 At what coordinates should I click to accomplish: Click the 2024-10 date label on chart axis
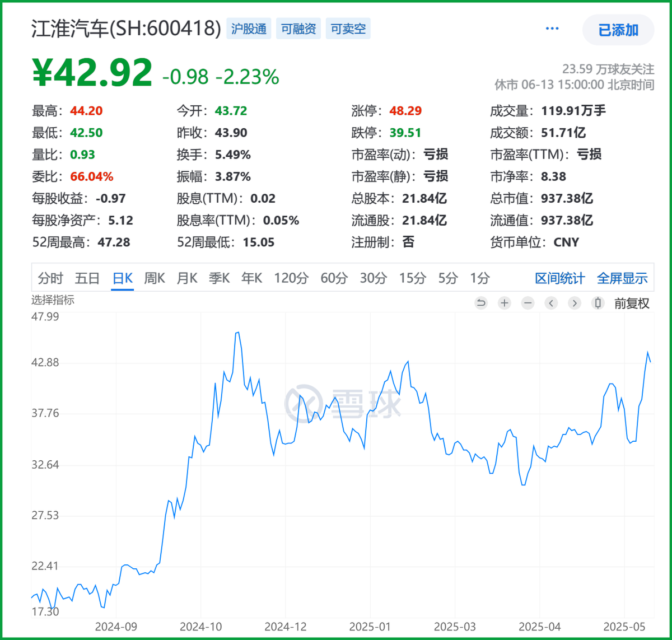click(x=200, y=626)
